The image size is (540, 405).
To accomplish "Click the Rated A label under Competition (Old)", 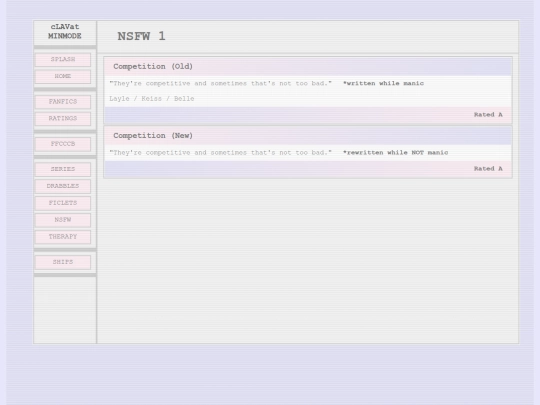I will pos(488,115).
